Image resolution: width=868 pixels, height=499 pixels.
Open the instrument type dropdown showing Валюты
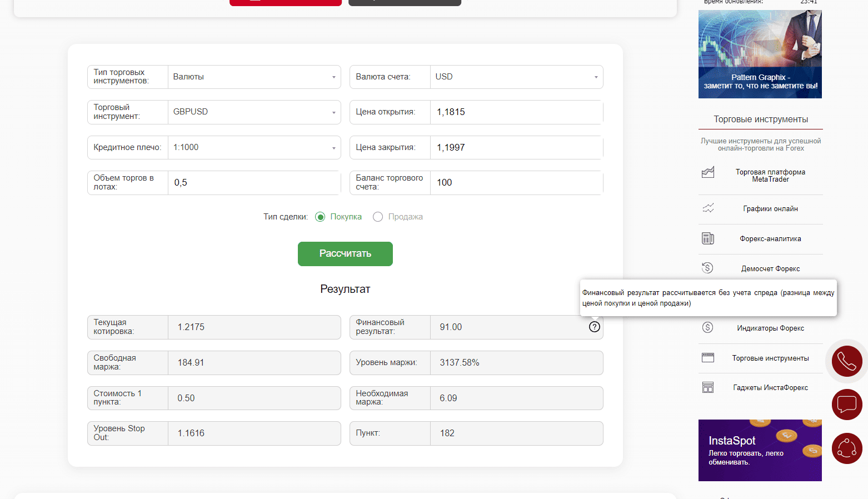tap(255, 77)
